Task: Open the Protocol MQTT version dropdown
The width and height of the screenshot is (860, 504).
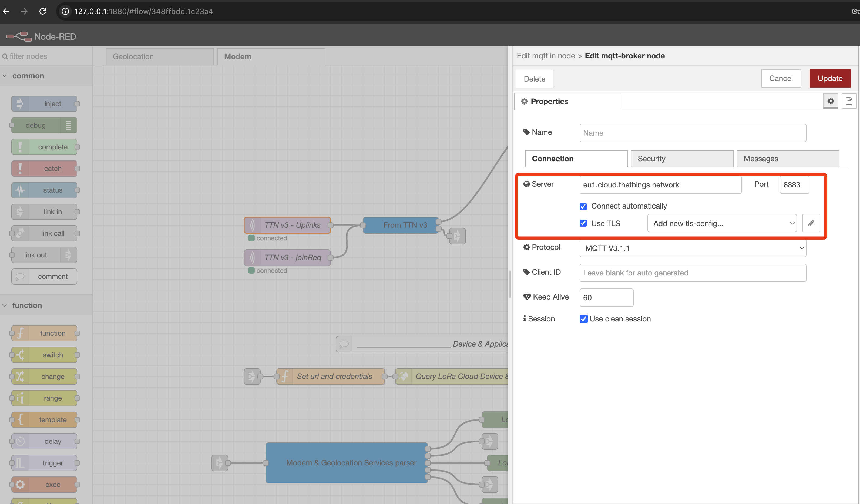Action: [693, 248]
